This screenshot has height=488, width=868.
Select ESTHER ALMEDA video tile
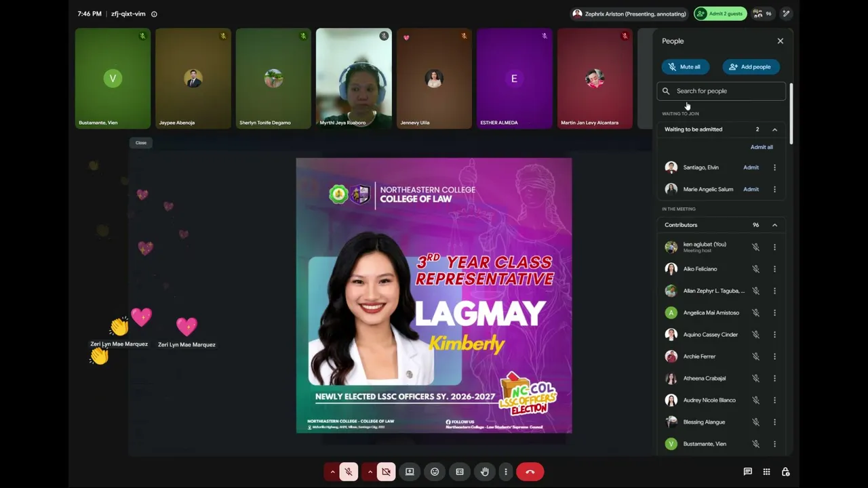(x=515, y=78)
